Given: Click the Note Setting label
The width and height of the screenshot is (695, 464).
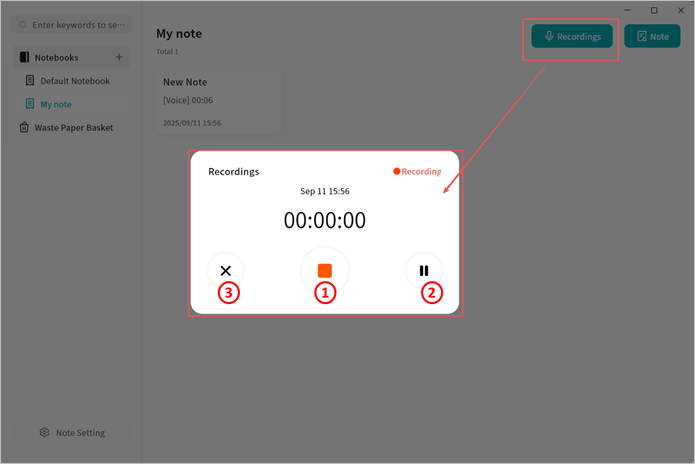Looking at the screenshot, I should (x=80, y=433).
